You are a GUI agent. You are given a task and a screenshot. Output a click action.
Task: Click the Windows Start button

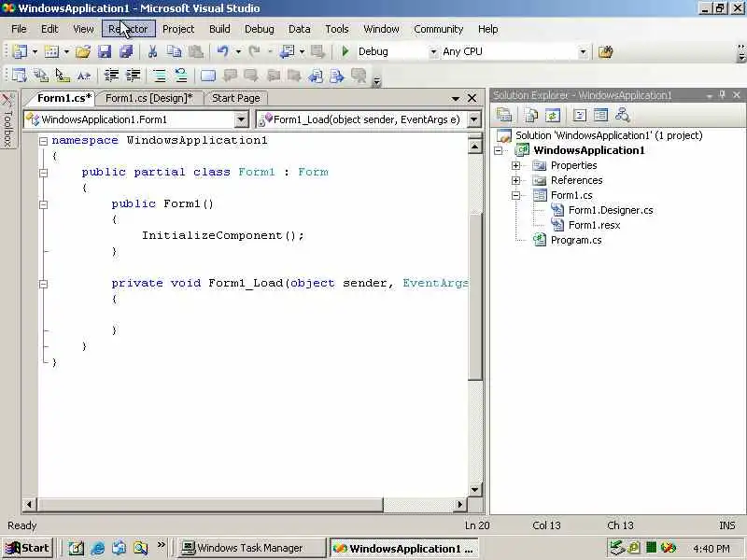(27, 548)
